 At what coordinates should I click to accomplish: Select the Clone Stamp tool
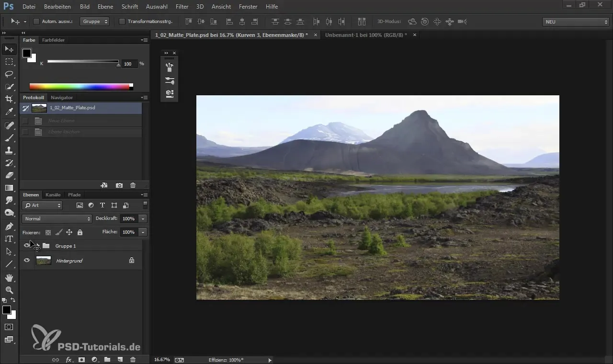point(9,150)
